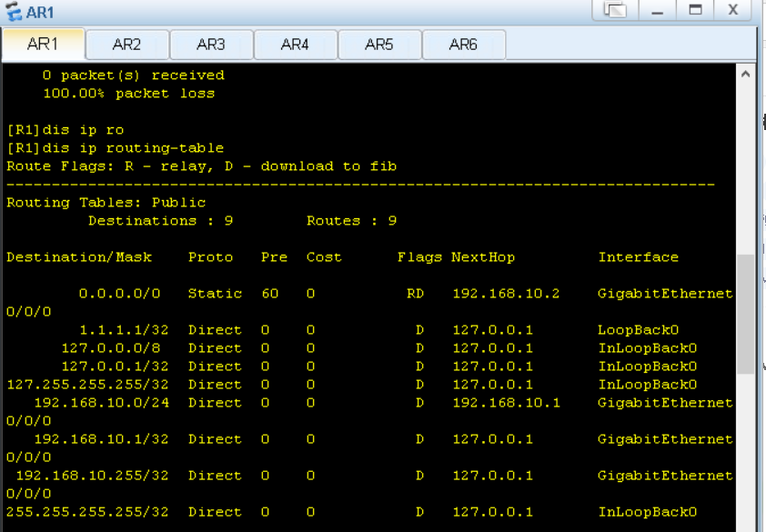This screenshot has width=766, height=532.
Task: Click the 'LoopBack0' interface text
Action: (x=639, y=330)
